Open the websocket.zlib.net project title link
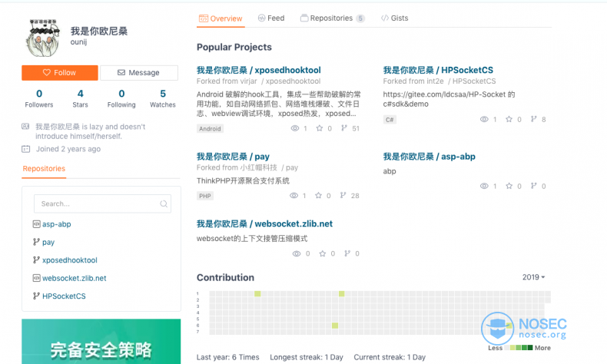 point(265,224)
